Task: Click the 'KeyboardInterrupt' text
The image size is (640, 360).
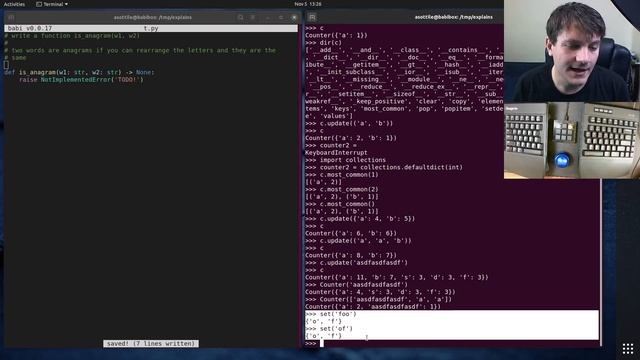Action: point(336,153)
